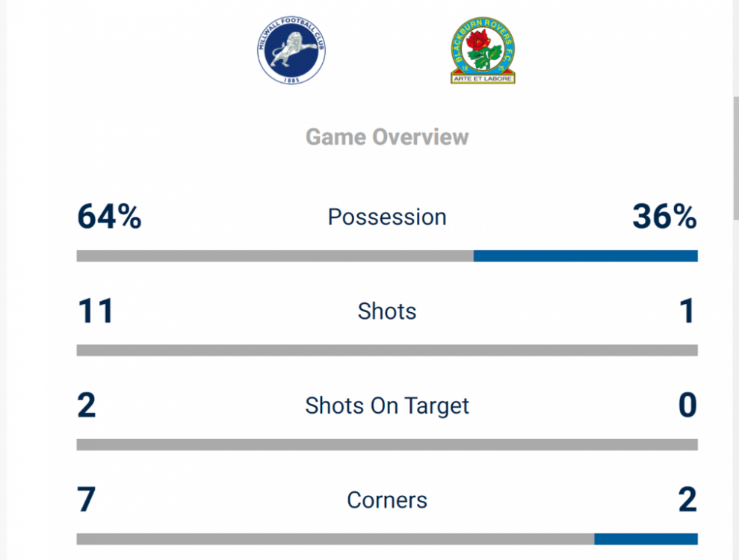Click Blackburn's 2 corners figure
739x560 pixels.
(x=687, y=500)
